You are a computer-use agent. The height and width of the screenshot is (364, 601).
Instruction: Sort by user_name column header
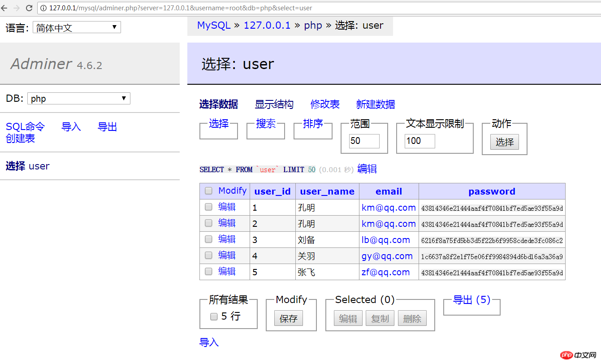point(327,191)
